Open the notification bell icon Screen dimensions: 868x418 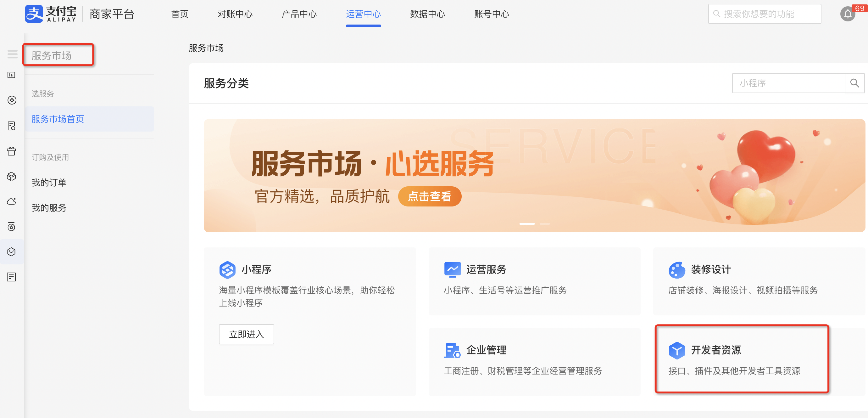848,14
